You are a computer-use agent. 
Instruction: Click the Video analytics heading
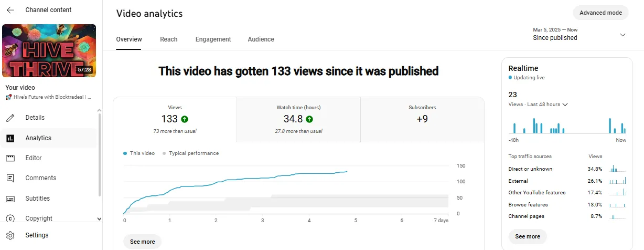click(149, 14)
